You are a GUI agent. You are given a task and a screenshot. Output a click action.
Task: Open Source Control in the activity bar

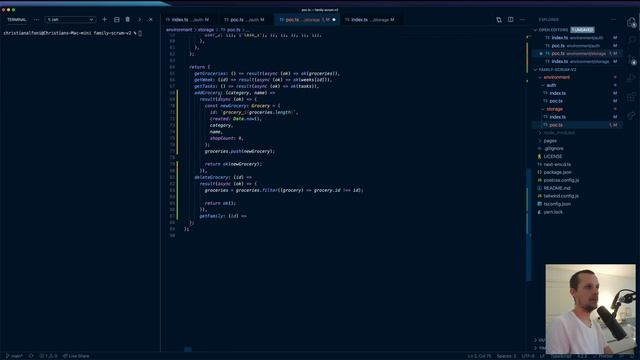pos(632,60)
